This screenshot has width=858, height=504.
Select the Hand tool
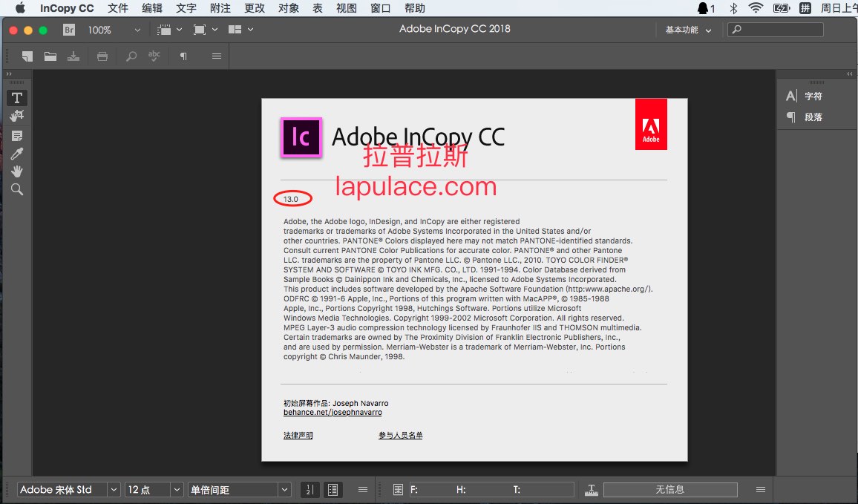pos(17,171)
